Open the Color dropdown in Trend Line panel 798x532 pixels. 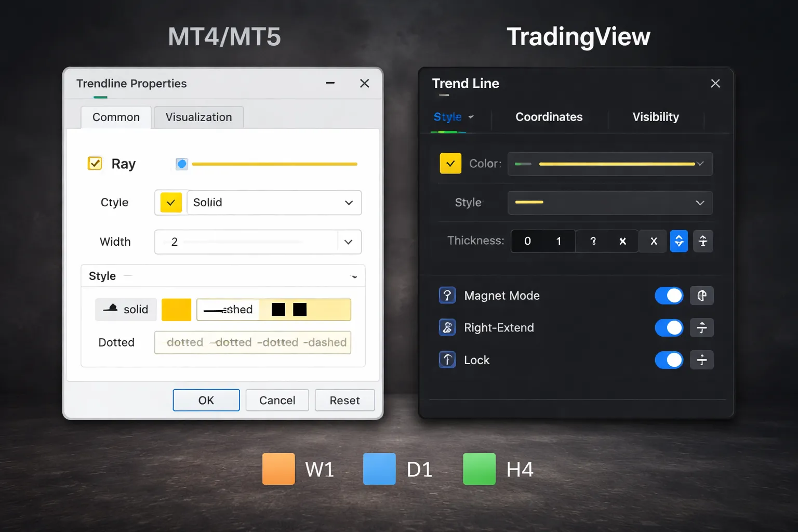click(700, 164)
